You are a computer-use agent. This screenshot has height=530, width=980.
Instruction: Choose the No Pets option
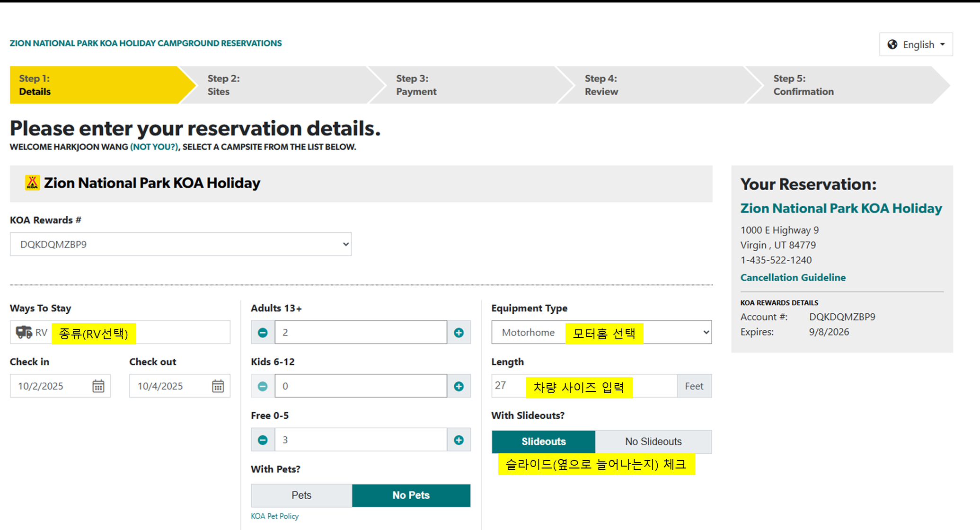pos(411,495)
